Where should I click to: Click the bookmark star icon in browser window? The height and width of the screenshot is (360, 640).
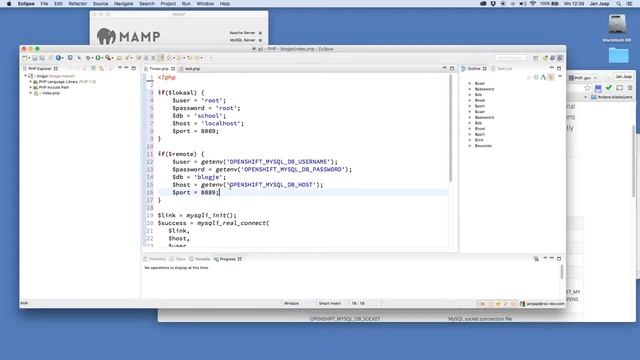(587, 88)
